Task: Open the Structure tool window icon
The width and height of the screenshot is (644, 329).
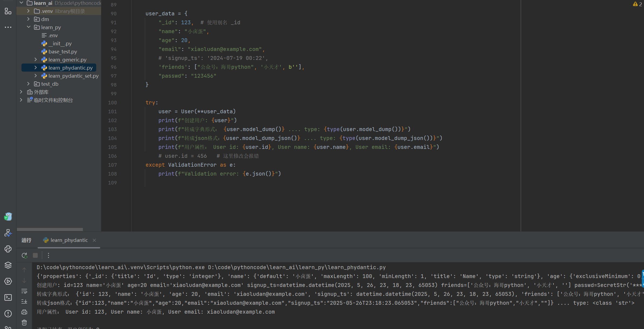Action: click(x=8, y=11)
